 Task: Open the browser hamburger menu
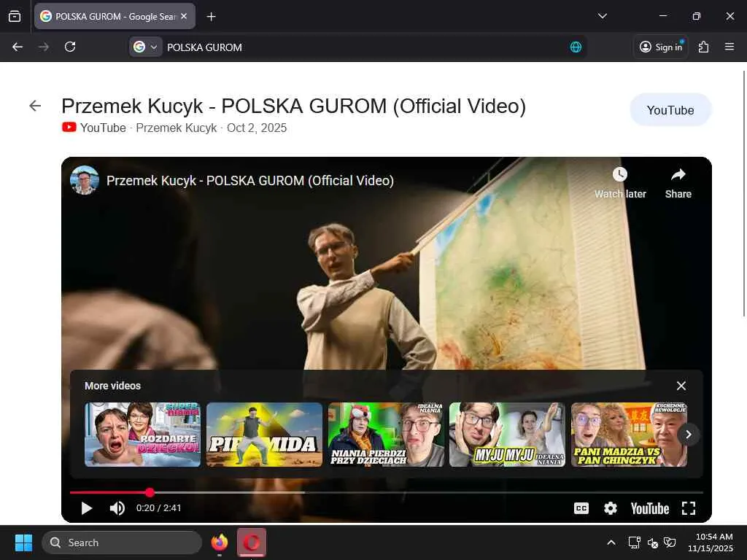pos(729,47)
